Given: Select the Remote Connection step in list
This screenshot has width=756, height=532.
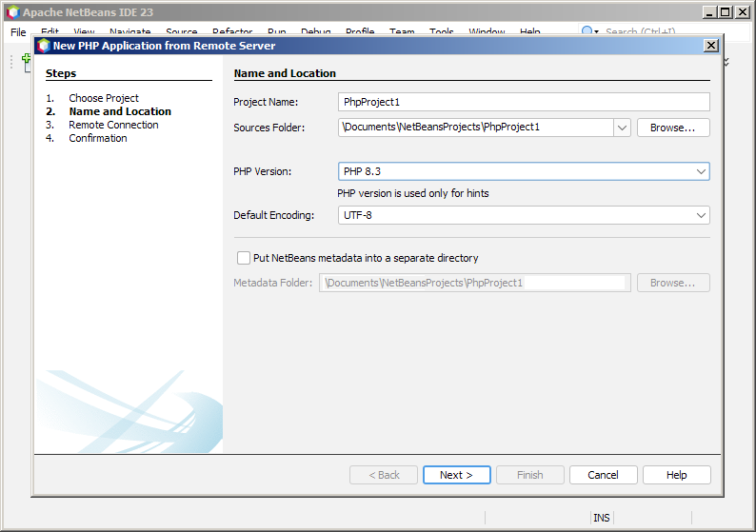Looking at the screenshot, I should click(x=113, y=125).
